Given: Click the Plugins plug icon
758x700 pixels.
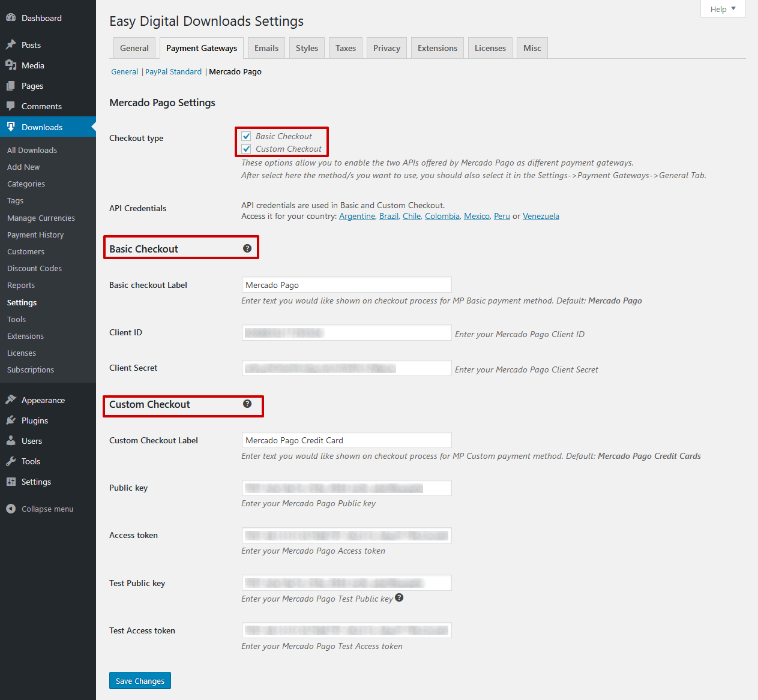Looking at the screenshot, I should pos(11,420).
